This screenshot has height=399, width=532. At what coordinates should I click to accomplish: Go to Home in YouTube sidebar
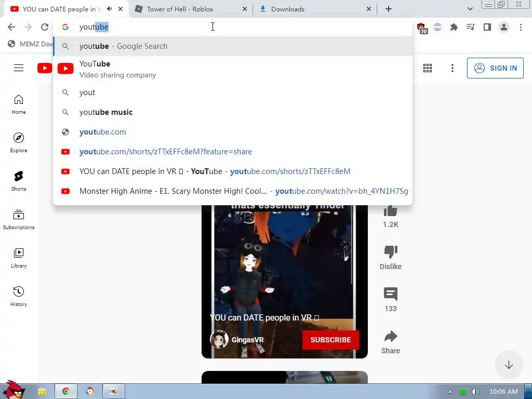point(19,104)
